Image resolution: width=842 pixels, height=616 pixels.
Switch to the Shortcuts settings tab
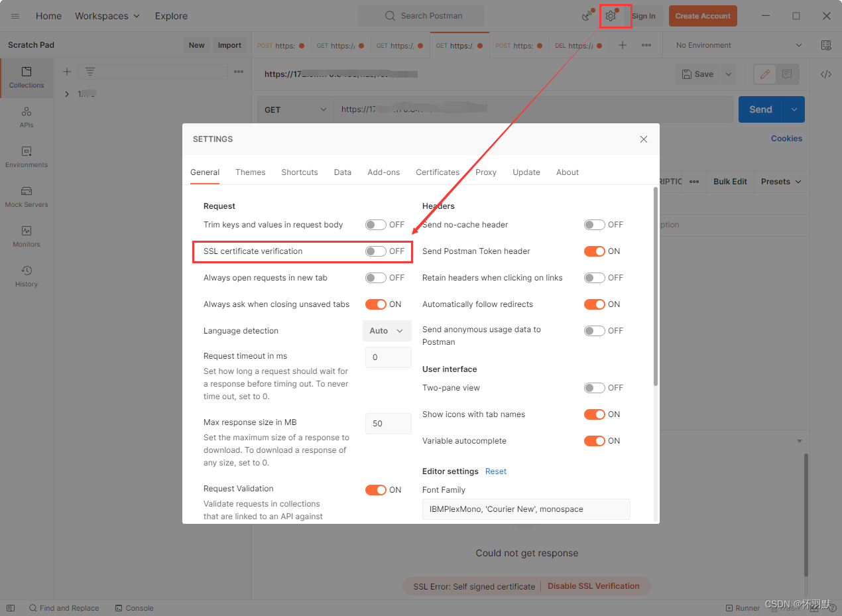coord(300,172)
